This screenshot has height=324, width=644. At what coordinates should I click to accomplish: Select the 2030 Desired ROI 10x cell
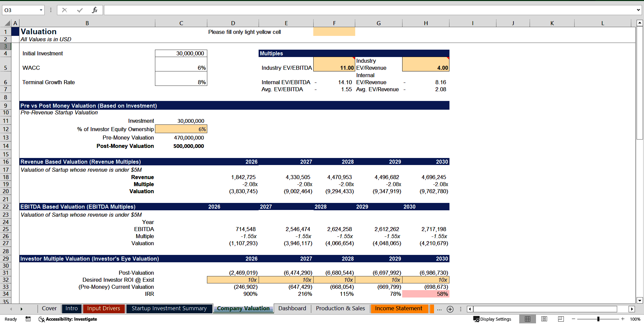pyautogui.click(x=426, y=280)
